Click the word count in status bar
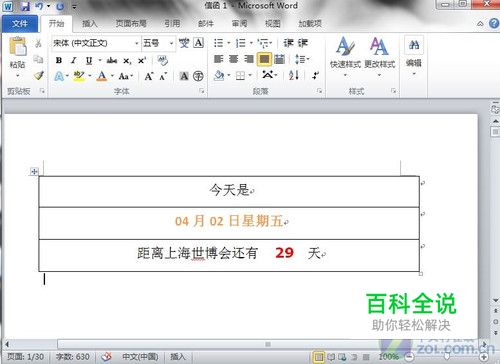 point(73,357)
